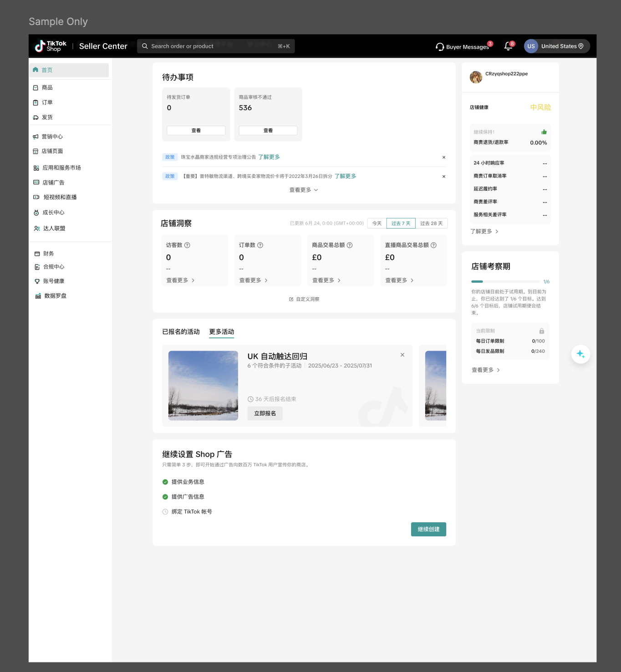Select the 过去 28 天 time range
Image resolution: width=621 pixels, height=672 pixels.
point(431,224)
